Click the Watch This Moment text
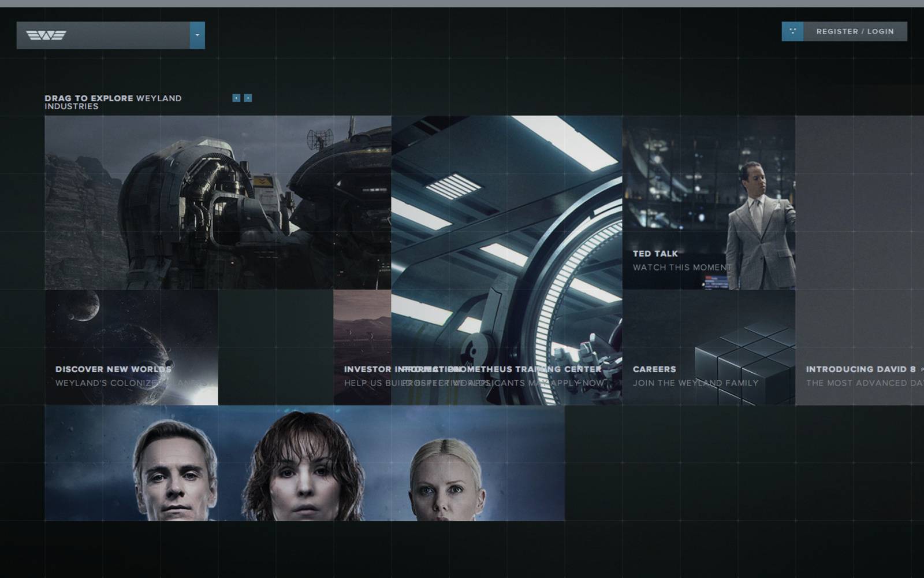924x578 pixels. [682, 268]
